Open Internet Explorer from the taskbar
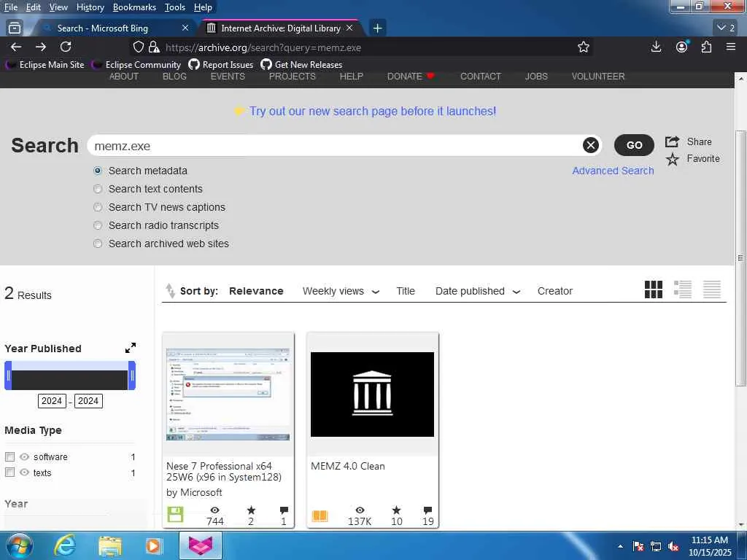The height and width of the screenshot is (560, 747). click(x=64, y=545)
